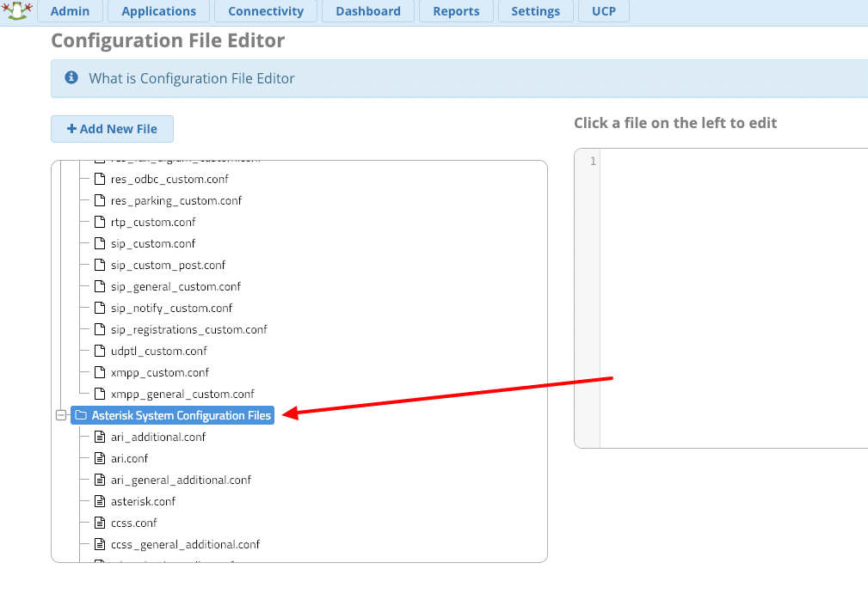Click the file icon beside rtp_custom.conf
This screenshot has width=868, height=606.
(99, 223)
